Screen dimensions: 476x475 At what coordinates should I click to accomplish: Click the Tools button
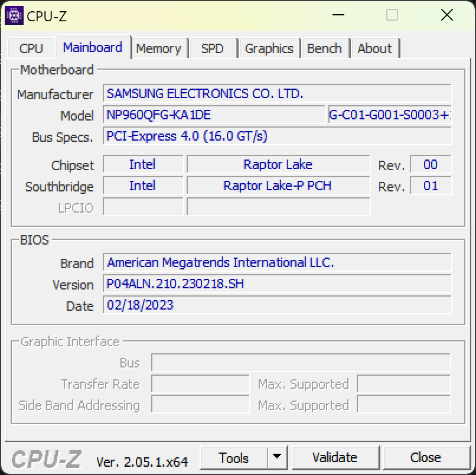pos(234,458)
